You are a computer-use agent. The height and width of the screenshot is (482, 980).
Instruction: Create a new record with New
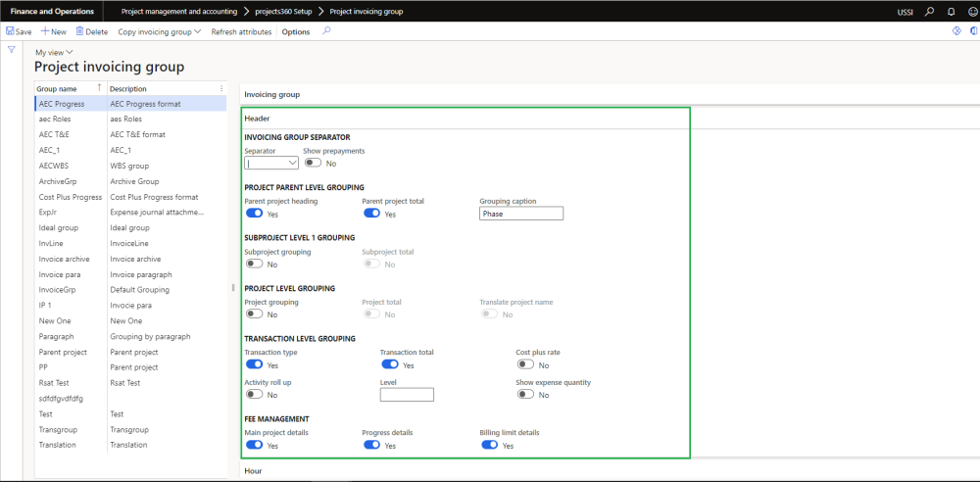tap(54, 31)
